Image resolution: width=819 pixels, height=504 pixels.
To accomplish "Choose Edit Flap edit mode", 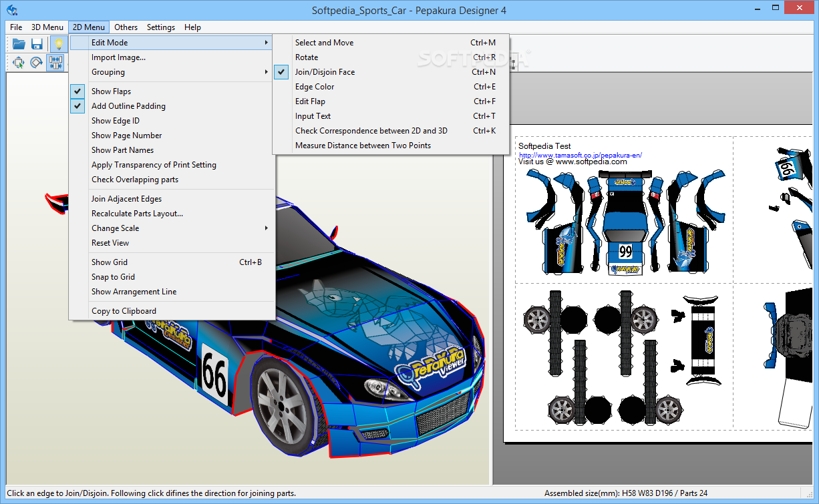I will click(391, 101).
